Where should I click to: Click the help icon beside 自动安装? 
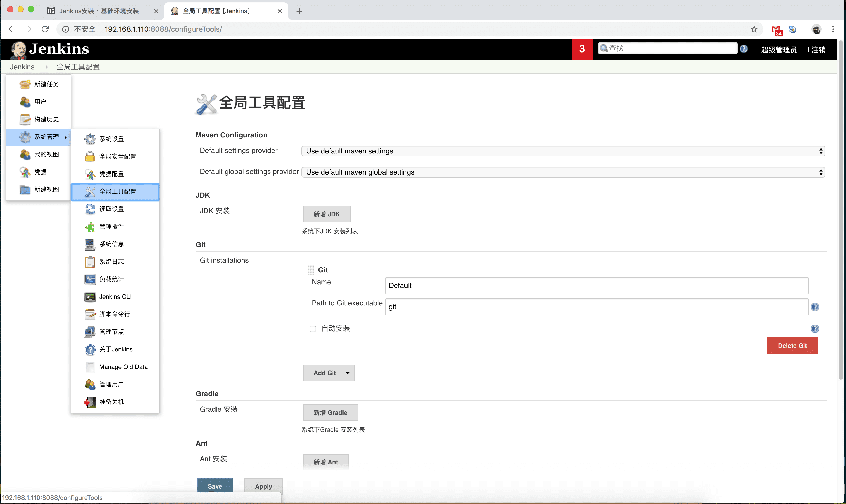(x=815, y=328)
